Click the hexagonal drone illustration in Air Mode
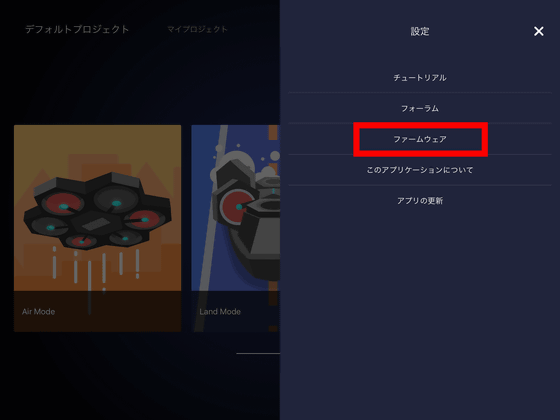The height and width of the screenshot is (420, 560). tap(97, 211)
